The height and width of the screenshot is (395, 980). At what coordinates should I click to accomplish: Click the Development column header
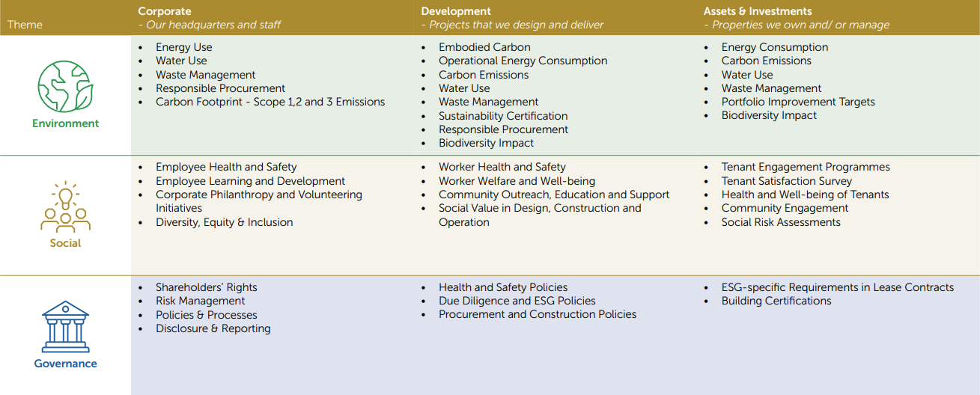coord(456,11)
